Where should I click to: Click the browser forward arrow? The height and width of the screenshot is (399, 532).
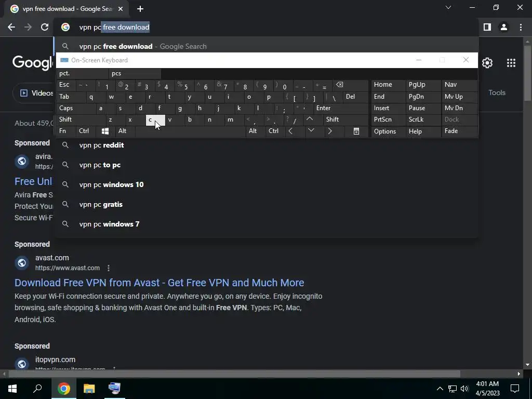[28, 27]
